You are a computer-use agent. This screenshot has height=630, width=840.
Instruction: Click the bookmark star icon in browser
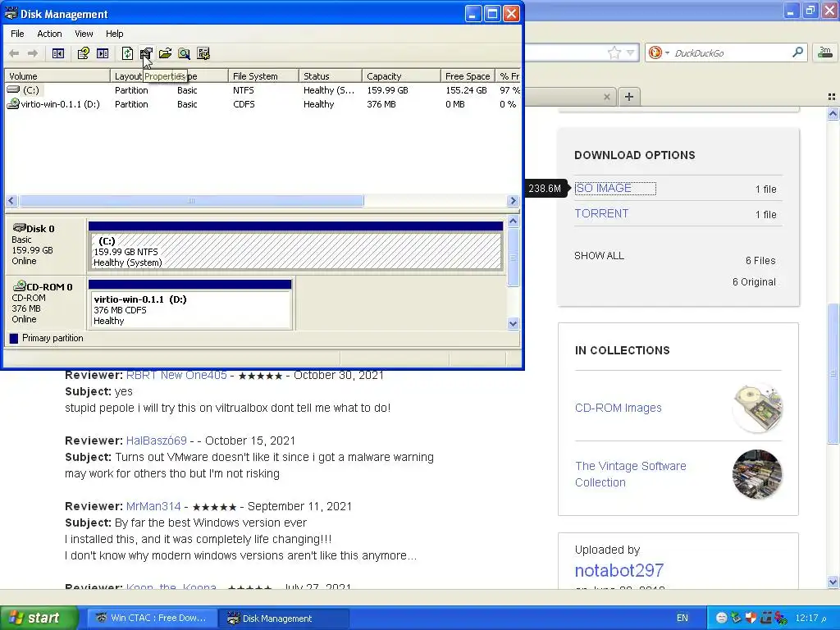pos(614,52)
